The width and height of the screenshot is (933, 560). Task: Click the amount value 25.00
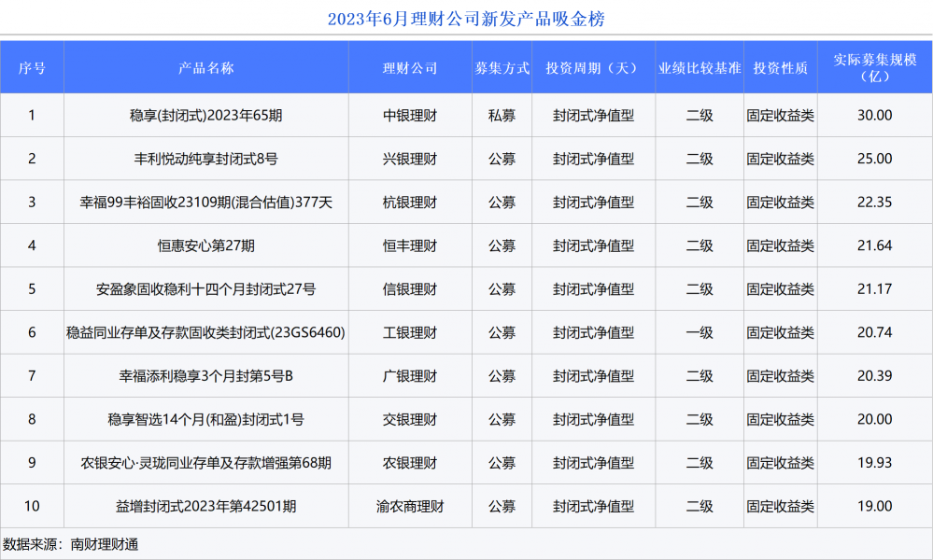tap(875, 159)
